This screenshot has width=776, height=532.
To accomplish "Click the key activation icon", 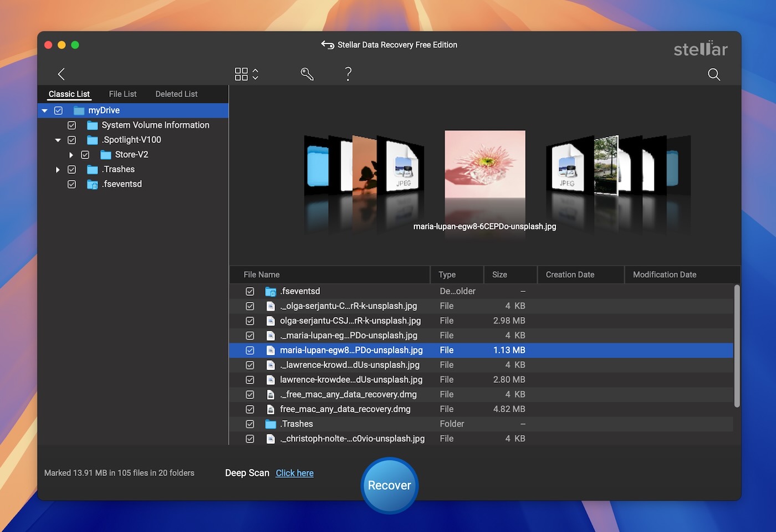I will coord(307,73).
